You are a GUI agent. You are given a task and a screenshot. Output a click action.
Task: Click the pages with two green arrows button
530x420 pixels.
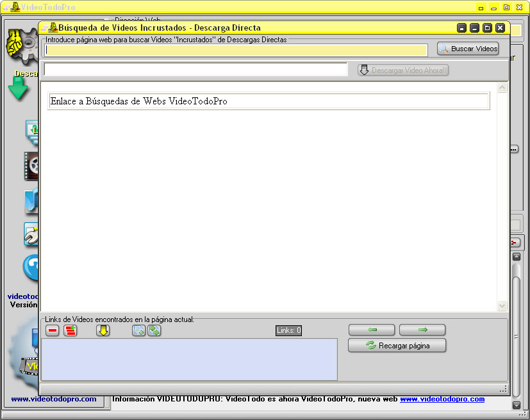154,330
